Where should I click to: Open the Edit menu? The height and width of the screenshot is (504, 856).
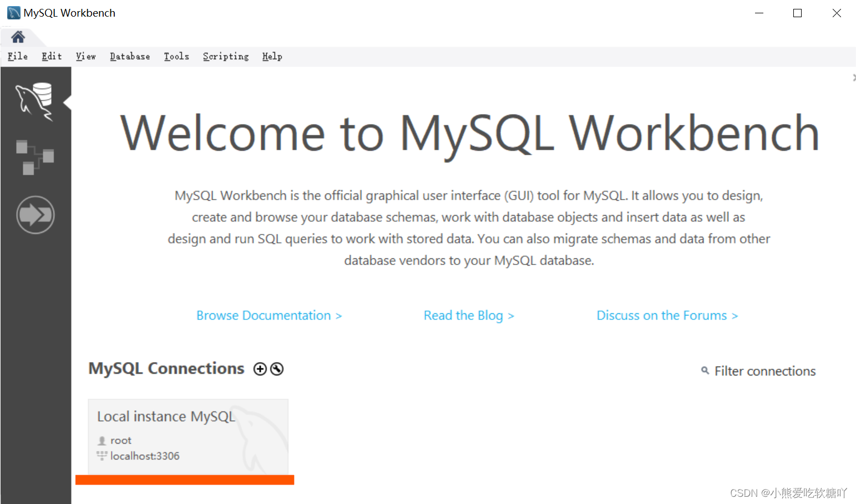point(52,57)
